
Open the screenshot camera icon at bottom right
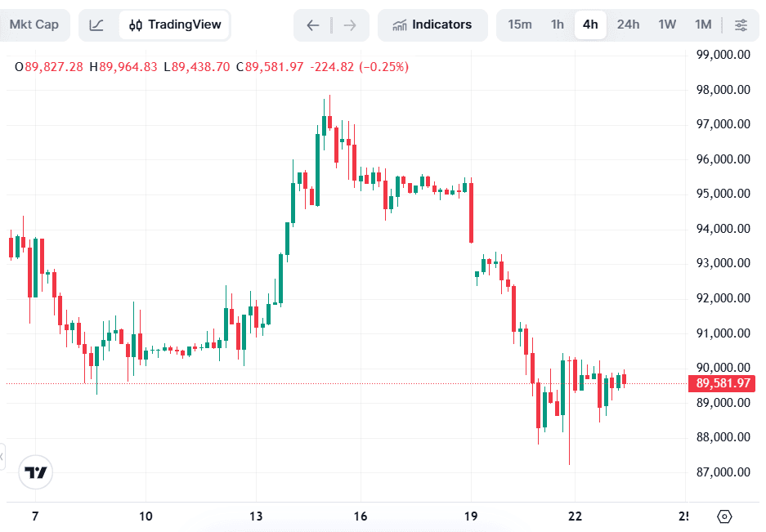coord(723,516)
